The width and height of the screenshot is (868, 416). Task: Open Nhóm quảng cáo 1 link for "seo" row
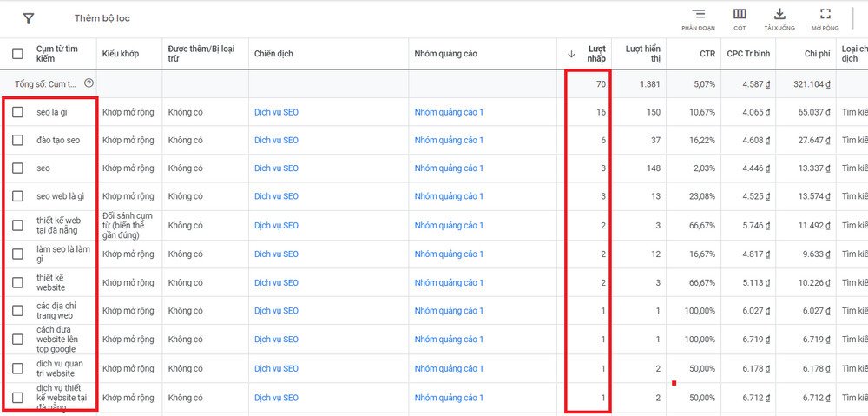[x=449, y=168]
